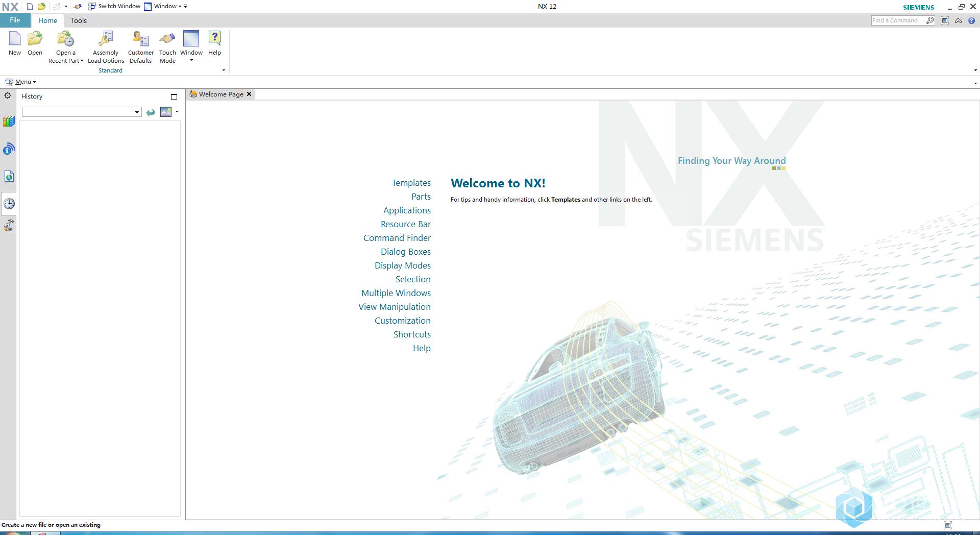Click the History view picture icon
Screen dimensions: 980x535
tap(166, 112)
